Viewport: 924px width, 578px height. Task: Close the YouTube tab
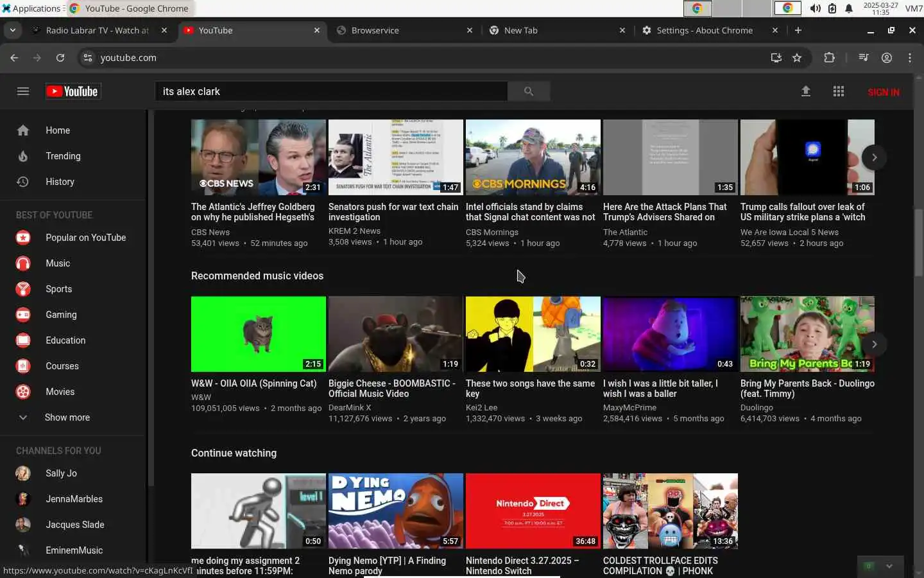316,30
